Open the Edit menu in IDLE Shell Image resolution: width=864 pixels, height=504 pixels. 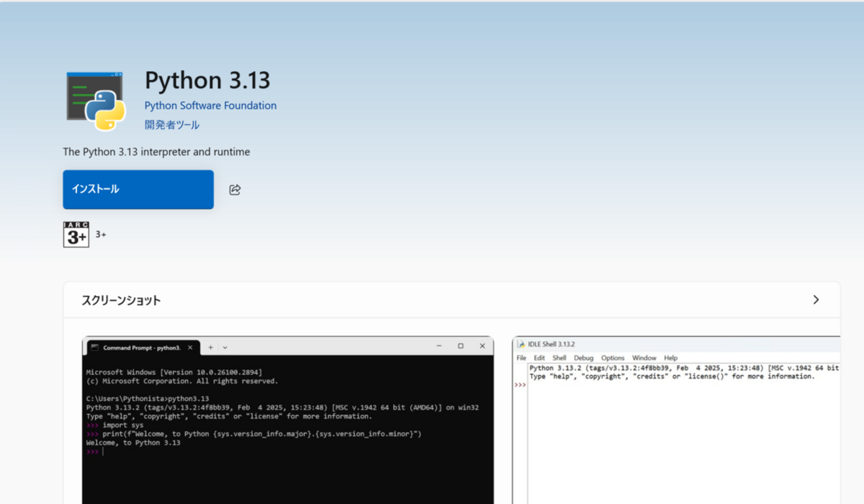(539, 358)
